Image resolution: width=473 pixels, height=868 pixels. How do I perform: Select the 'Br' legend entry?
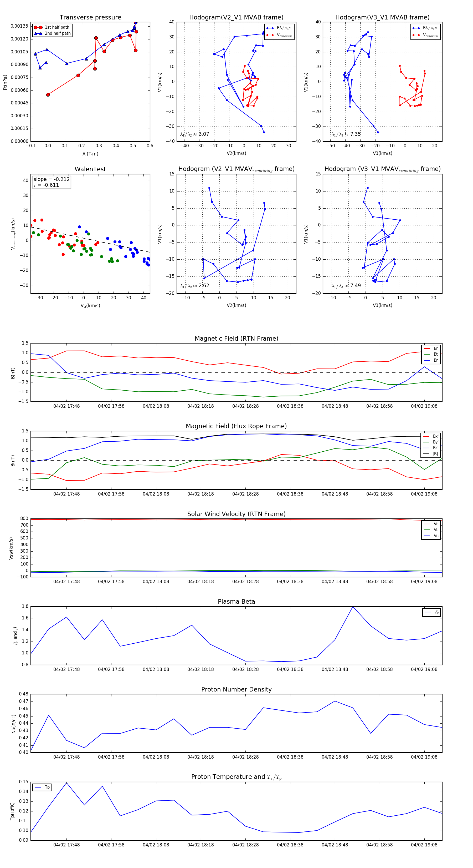431,349
